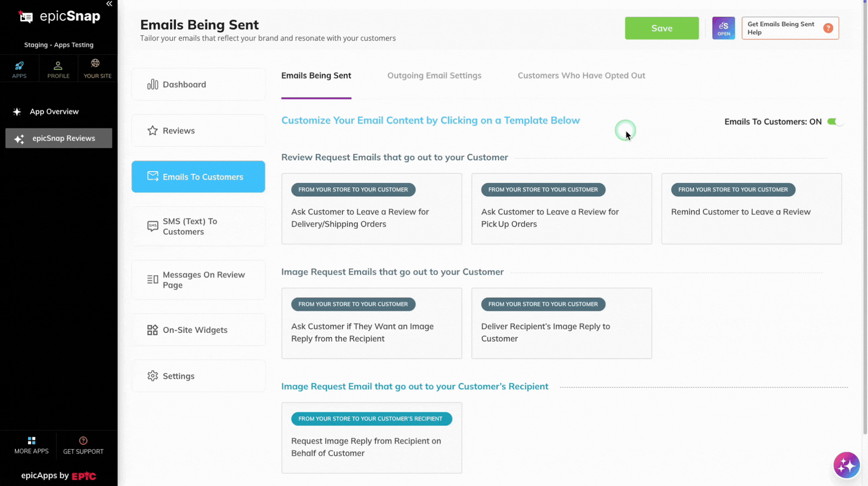Screen dimensions: 868x486
Task: Open Pick Up Orders review request template
Action: [561, 209]
